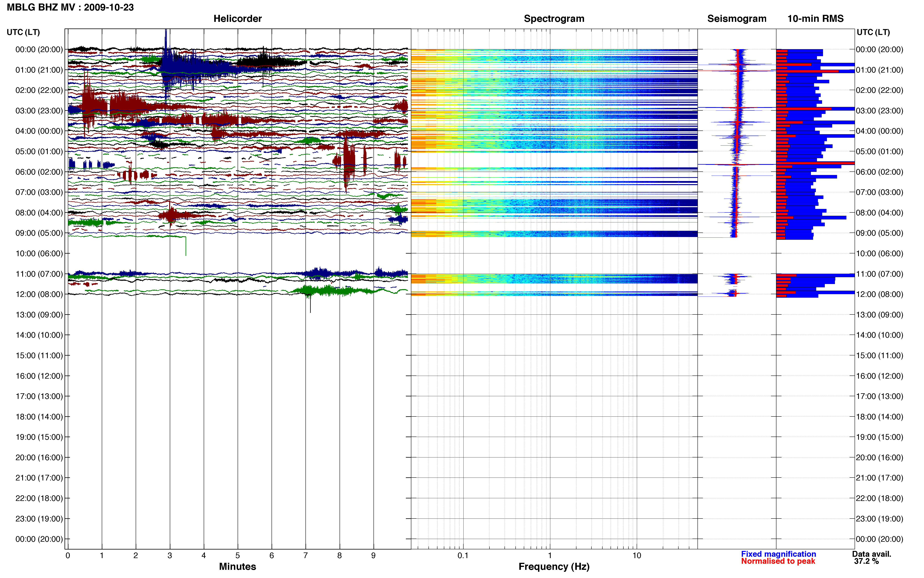Select the '7' tick on Minutes axis
Viewport: 924px width, 578px height.
[306, 555]
